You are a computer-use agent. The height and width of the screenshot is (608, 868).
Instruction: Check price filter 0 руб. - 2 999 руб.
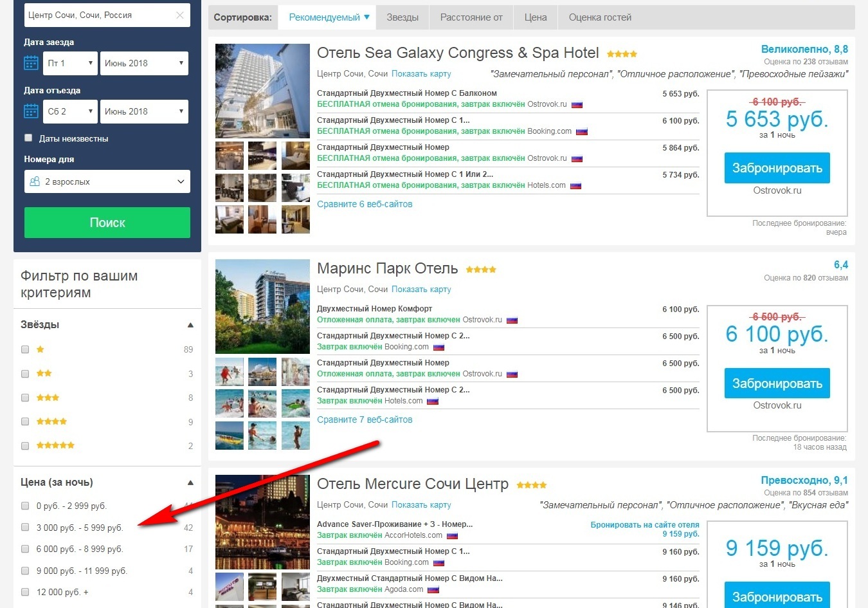[x=25, y=506]
